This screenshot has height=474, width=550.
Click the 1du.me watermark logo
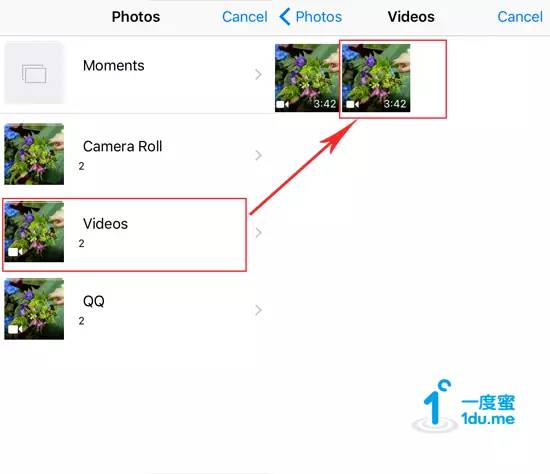click(464, 406)
